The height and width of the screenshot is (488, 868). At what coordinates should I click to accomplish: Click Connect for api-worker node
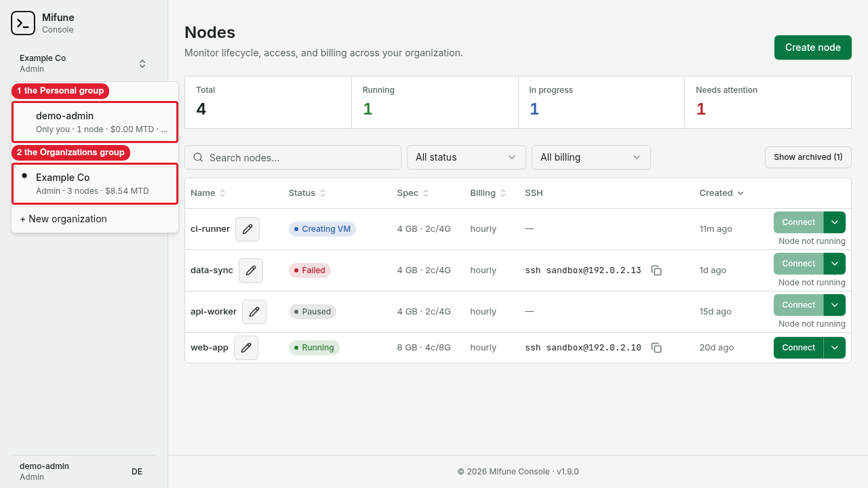point(798,305)
